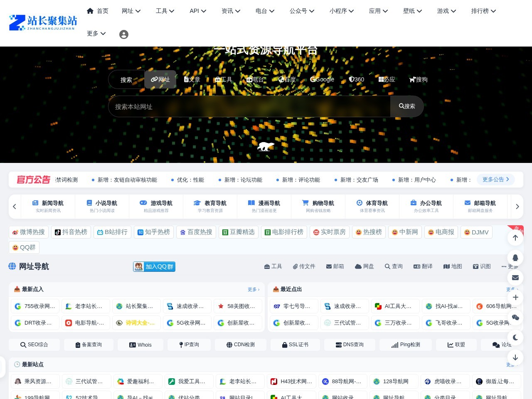This screenshot has height=399, width=532.
Task: Select the Google search tab
Action: pyautogui.click(x=322, y=79)
